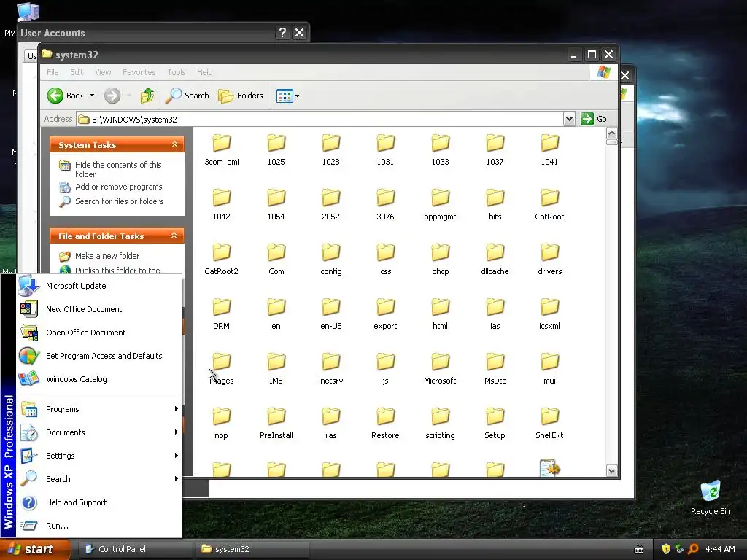Open the Views icon dropdown

287,96
